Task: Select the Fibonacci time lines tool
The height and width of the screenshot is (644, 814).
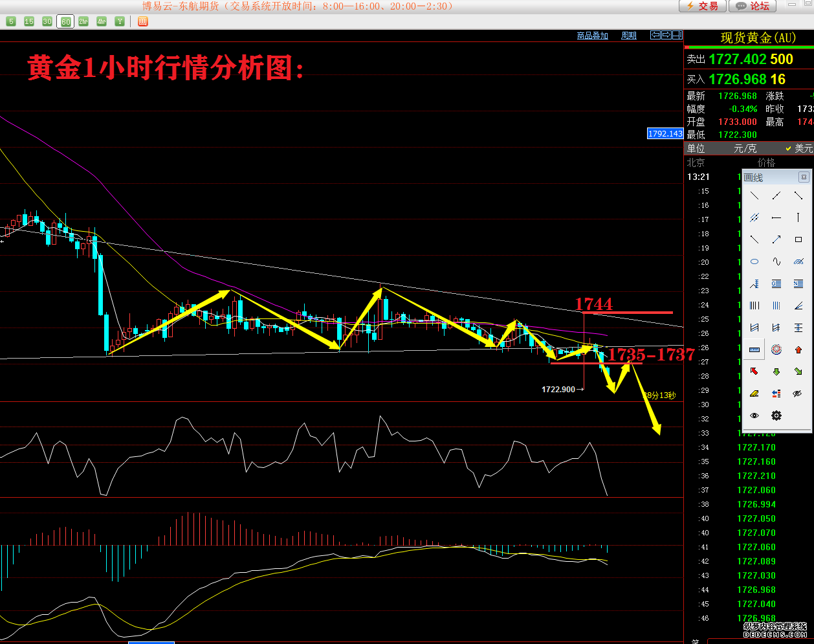Action: click(776, 305)
